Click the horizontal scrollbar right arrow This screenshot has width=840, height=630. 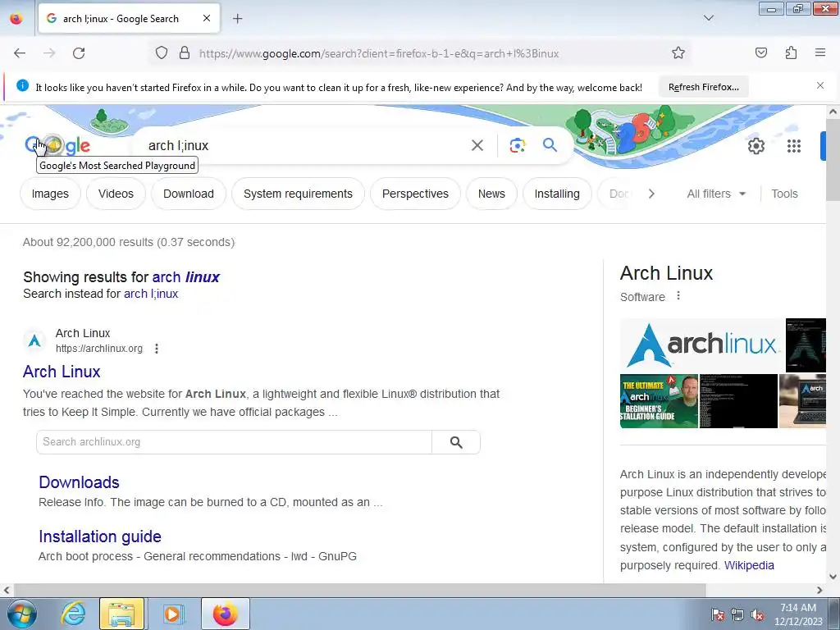819,590
